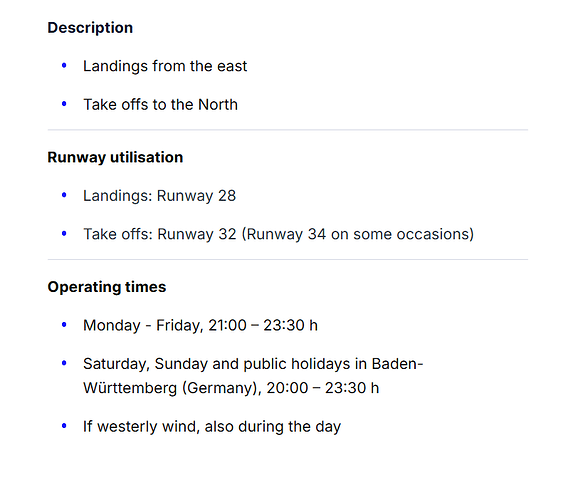Click the bullet beside 'Take offs to the North'
This screenshot has width=578, height=500.
coord(64,104)
